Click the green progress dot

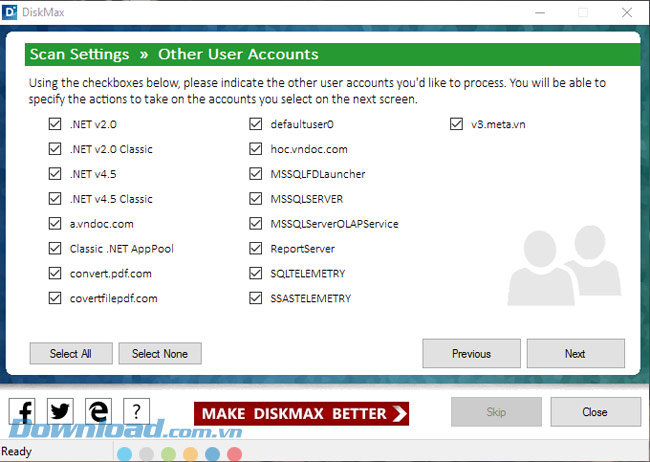point(168,455)
